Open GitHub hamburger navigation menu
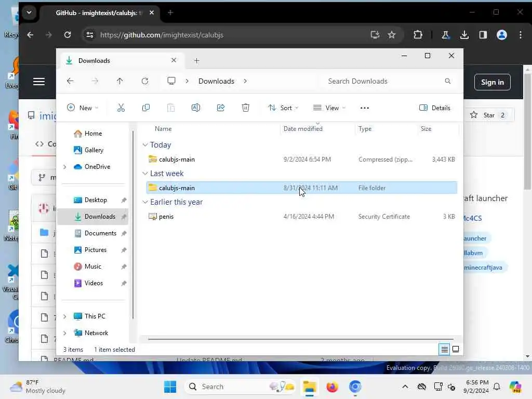 click(38, 82)
